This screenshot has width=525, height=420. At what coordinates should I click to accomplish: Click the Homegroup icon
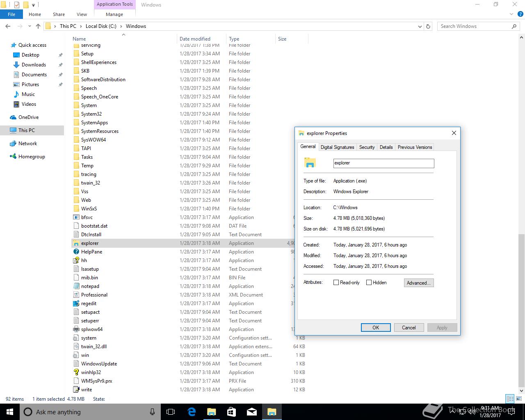[x=13, y=157]
